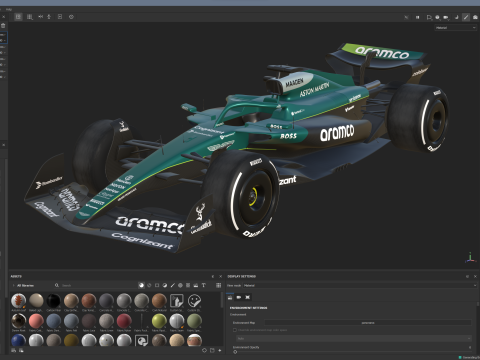This screenshot has width=480, height=360.
Task: Switch to painting mode with the brush icon
Action: pyautogui.click(x=466, y=17)
